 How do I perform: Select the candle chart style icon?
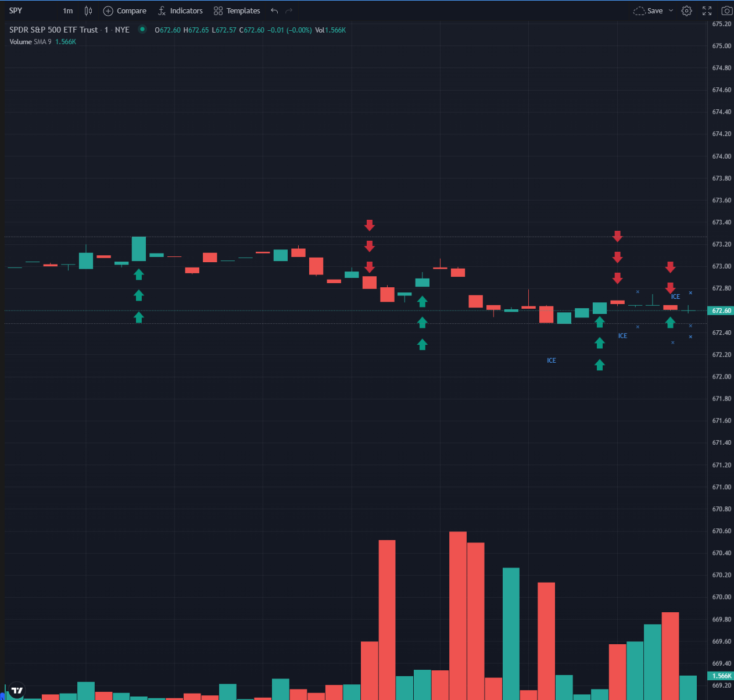tap(88, 10)
